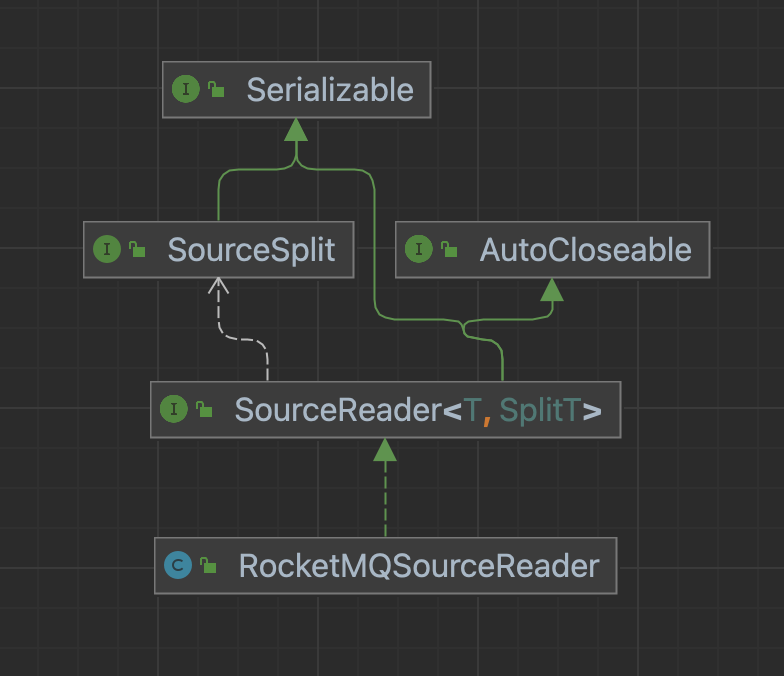Select the SourceSplit label text
The width and height of the screenshot is (784, 676).
click(251, 250)
